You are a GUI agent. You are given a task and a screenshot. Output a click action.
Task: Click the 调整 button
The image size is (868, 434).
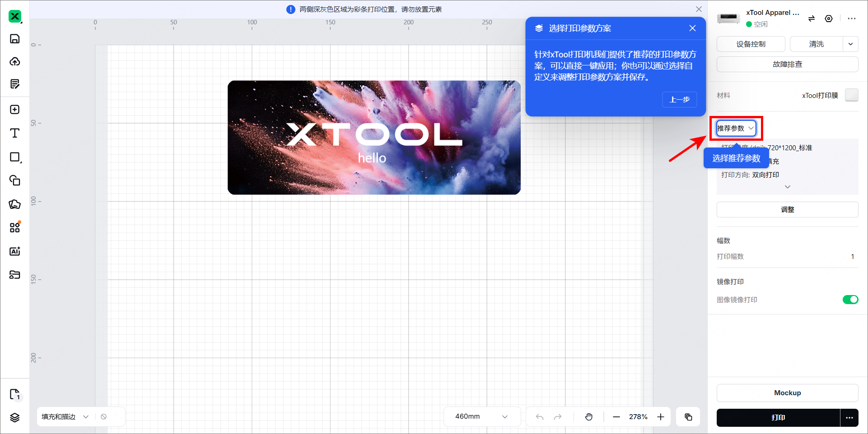(x=788, y=210)
